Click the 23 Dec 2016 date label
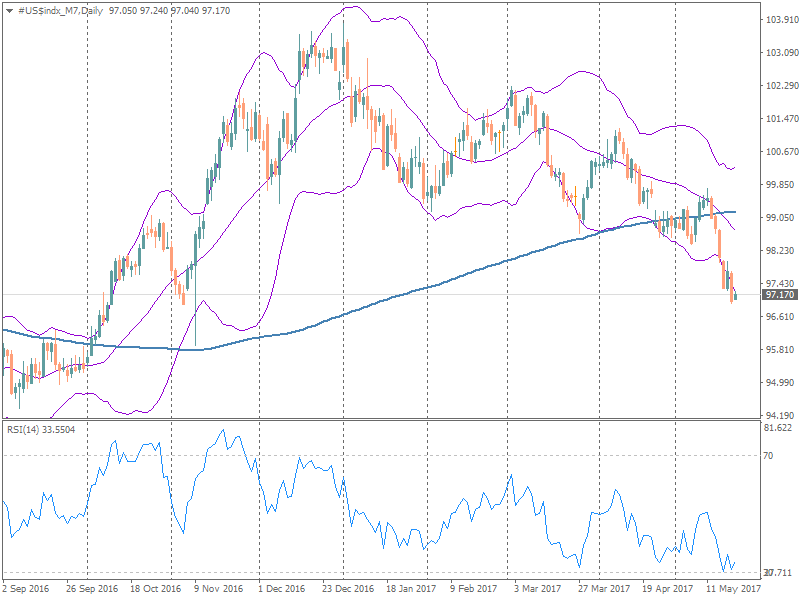 click(x=347, y=589)
